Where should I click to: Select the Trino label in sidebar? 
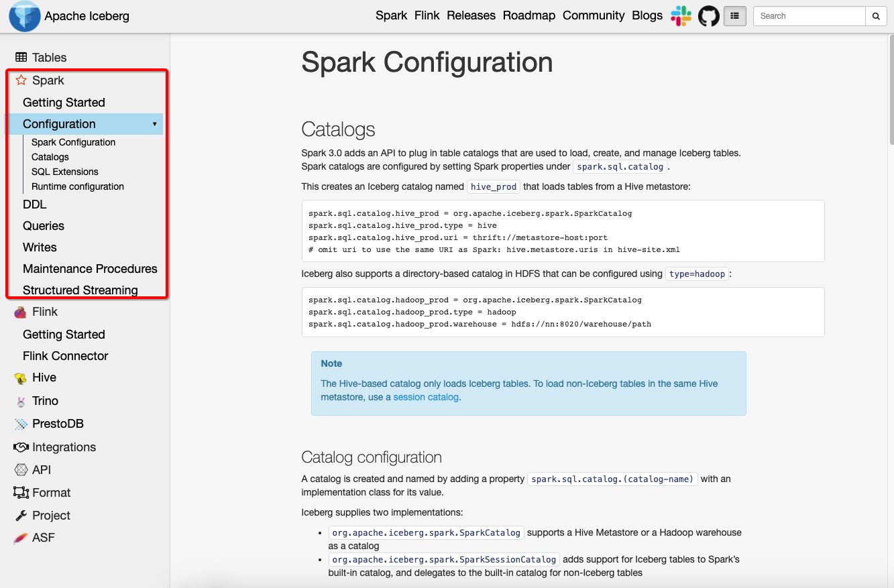point(46,401)
